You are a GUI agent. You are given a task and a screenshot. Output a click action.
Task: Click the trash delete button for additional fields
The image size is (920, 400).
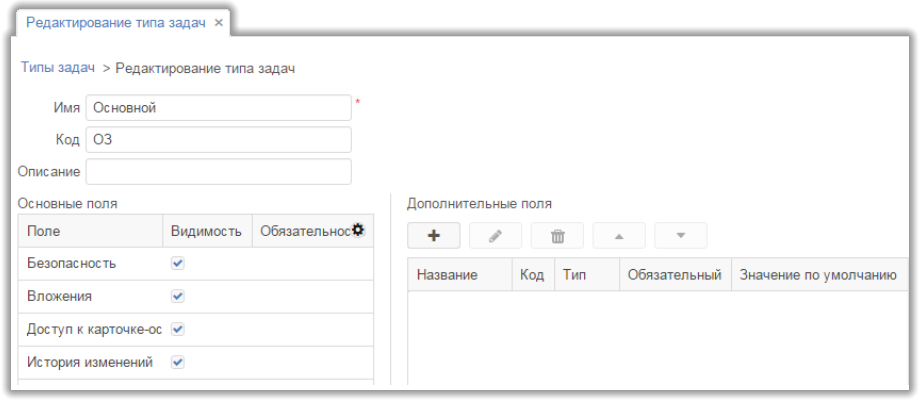557,236
